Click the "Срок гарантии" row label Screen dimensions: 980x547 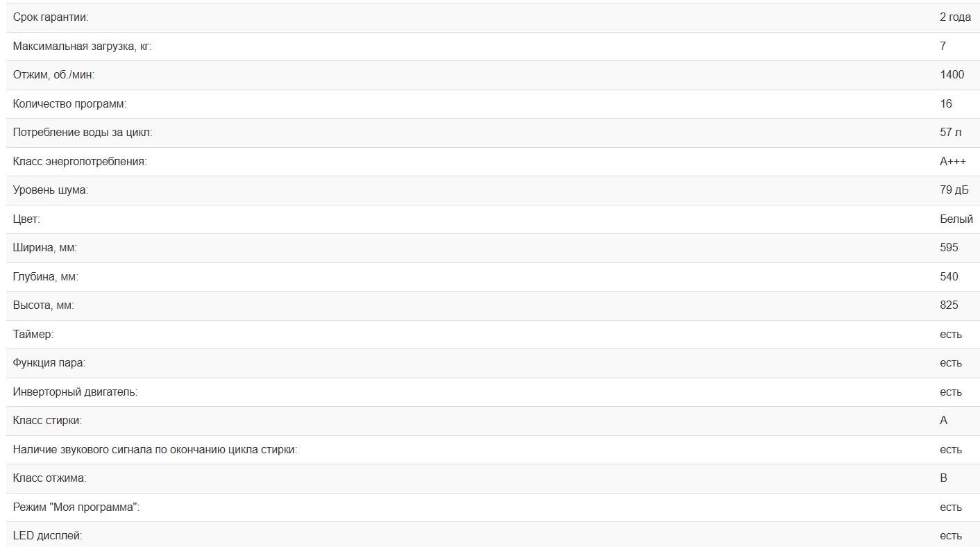[51, 17]
